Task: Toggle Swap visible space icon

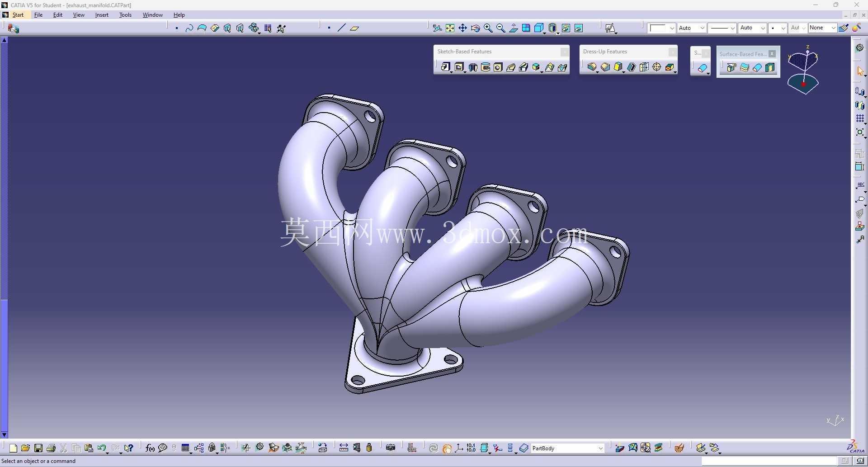Action: pyautogui.click(x=579, y=28)
